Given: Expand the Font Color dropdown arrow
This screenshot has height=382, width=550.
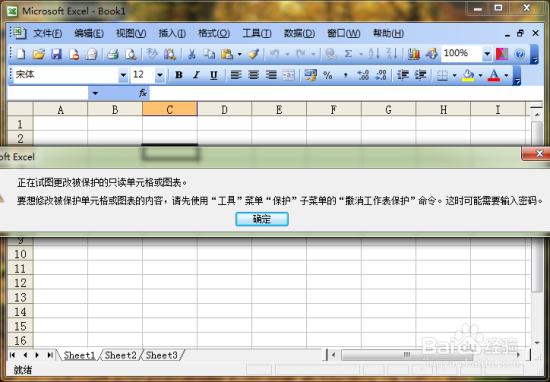Looking at the screenshot, I should coord(506,75).
